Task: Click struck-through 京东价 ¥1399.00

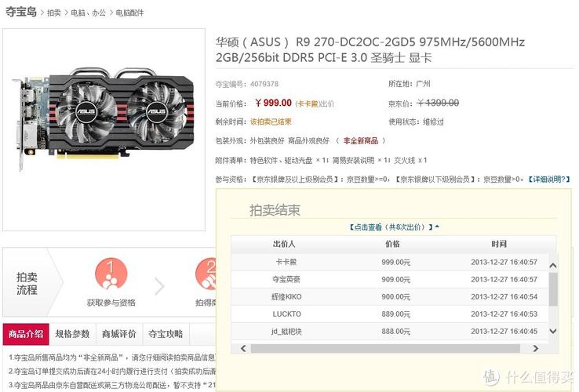Action: click(438, 103)
